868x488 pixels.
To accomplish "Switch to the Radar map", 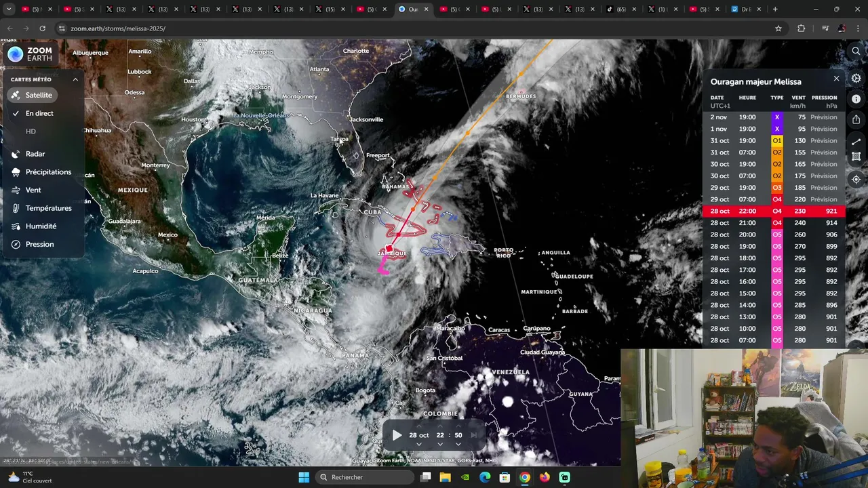I will coord(28,154).
